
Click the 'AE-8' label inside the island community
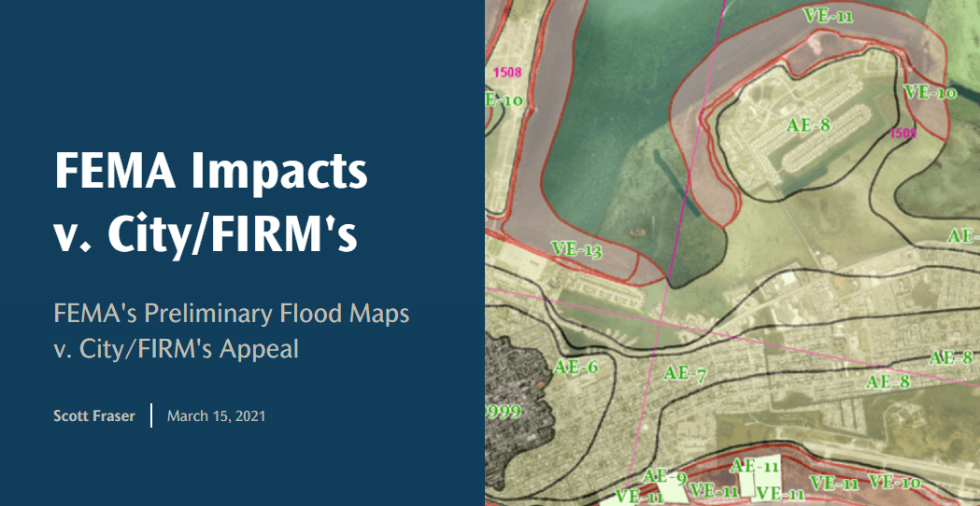coord(808,125)
